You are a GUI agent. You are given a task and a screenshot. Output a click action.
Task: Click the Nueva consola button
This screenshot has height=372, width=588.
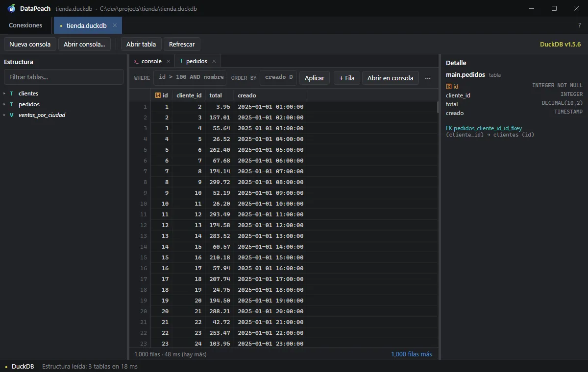pyautogui.click(x=30, y=44)
